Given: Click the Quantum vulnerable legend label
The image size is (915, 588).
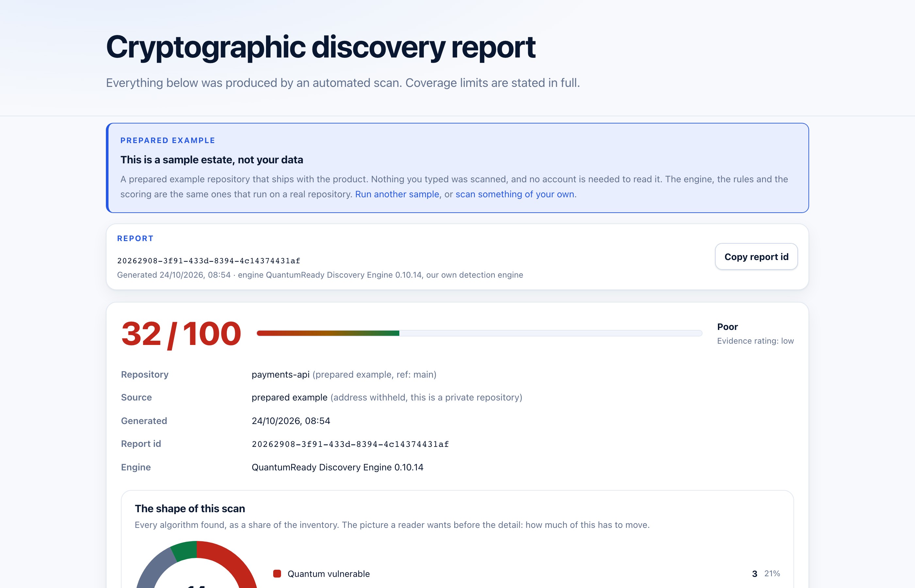Looking at the screenshot, I should (328, 574).
